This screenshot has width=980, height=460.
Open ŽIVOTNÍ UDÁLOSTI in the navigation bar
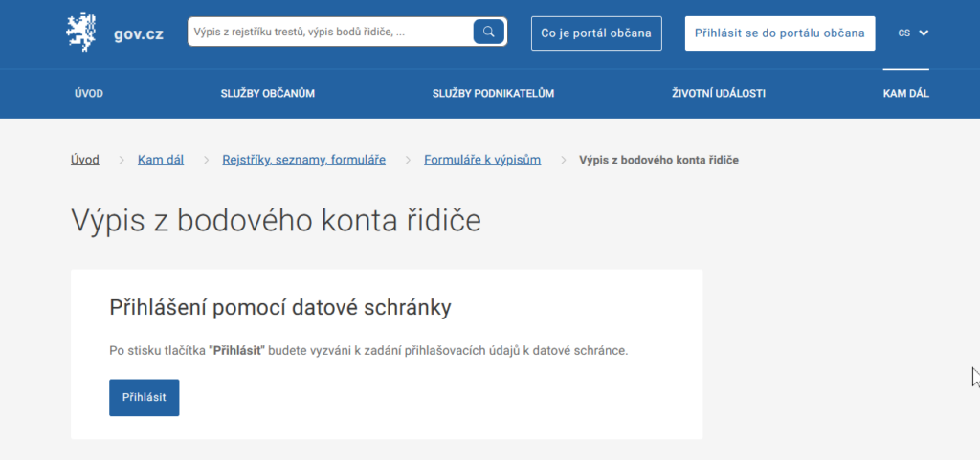pos(718,94)
